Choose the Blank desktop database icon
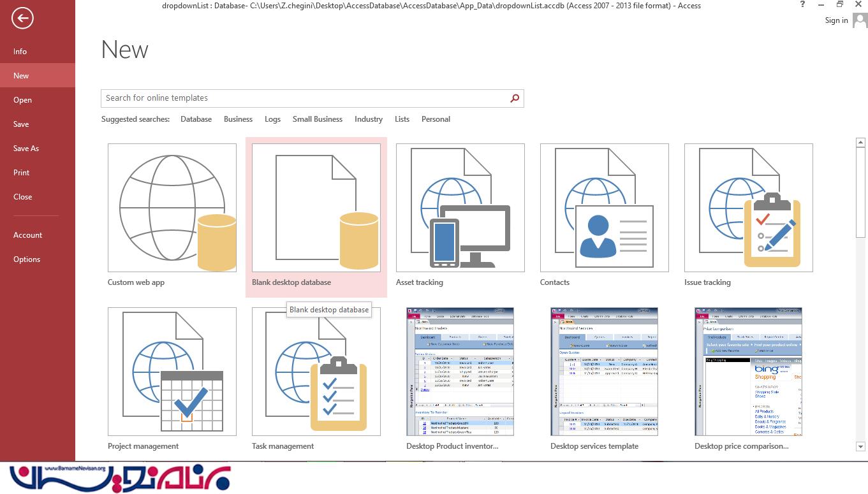Image resolution: width=868 pixels, height=494 pixels. [x=316, y=208]
